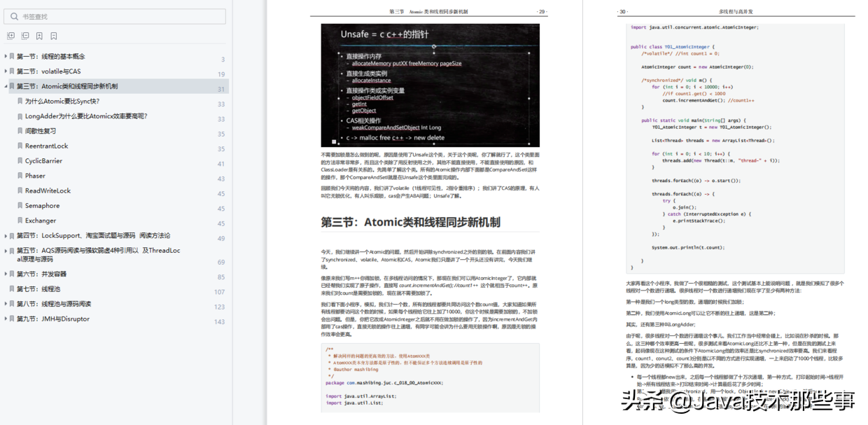Jump to Exchanger bookmark
The image size is (868, 425).
pyautogui.click(x=41, y=221)
